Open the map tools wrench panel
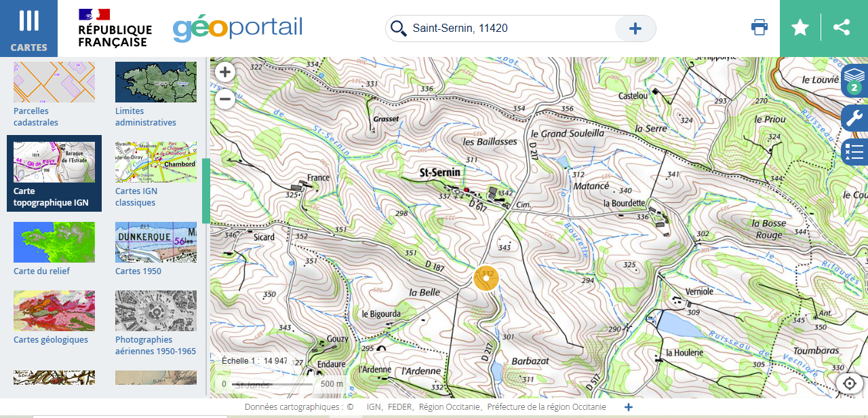This screenshot has width=868, height=418. (x=854, y=117)
